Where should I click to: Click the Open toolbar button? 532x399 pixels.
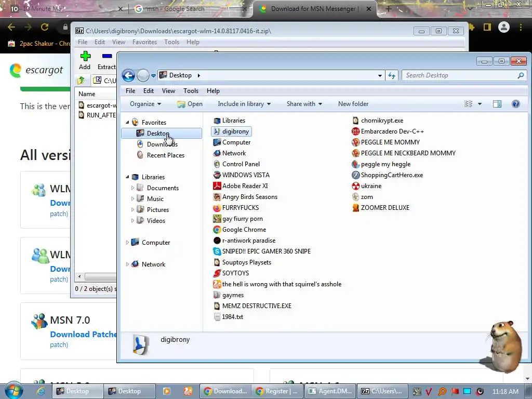pyautogui.click(x=190, y=104)
